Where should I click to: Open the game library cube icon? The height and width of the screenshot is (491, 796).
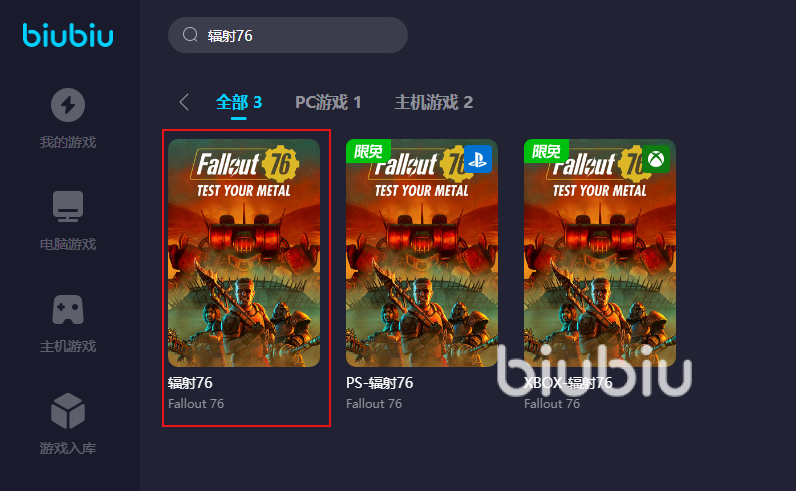tap(68, 411)
